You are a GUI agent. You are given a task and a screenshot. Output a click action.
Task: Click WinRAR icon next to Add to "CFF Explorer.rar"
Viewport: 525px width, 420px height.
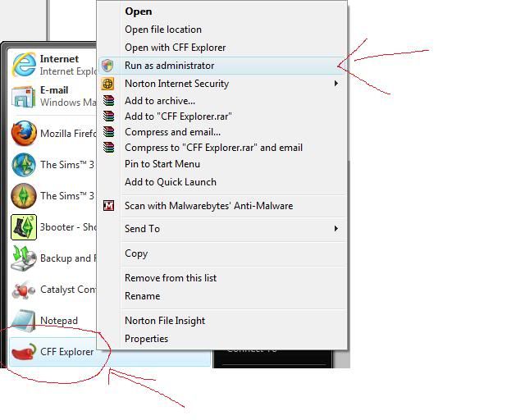pos(108,116)
